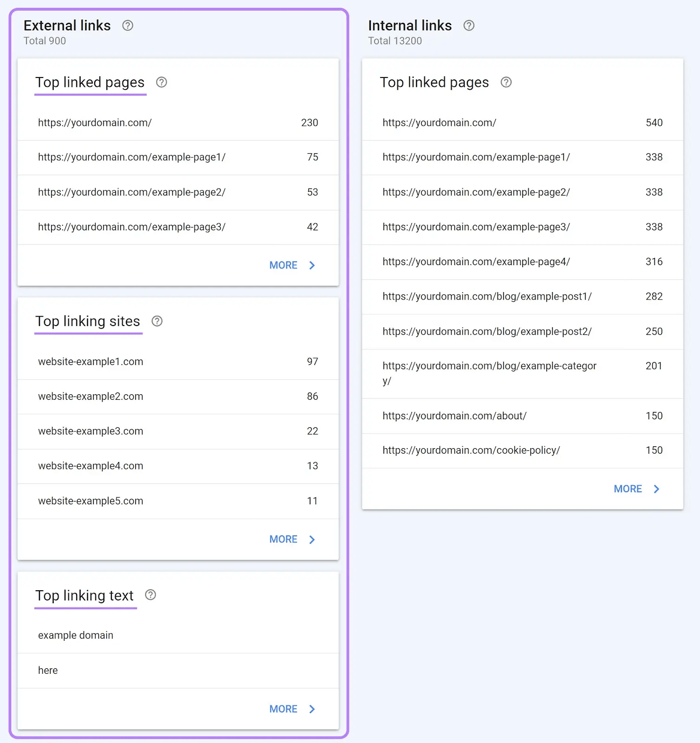Open help icon beside internal Top linked pages
This screenshot has width=700, height=743.
click(x=506, y=82)
